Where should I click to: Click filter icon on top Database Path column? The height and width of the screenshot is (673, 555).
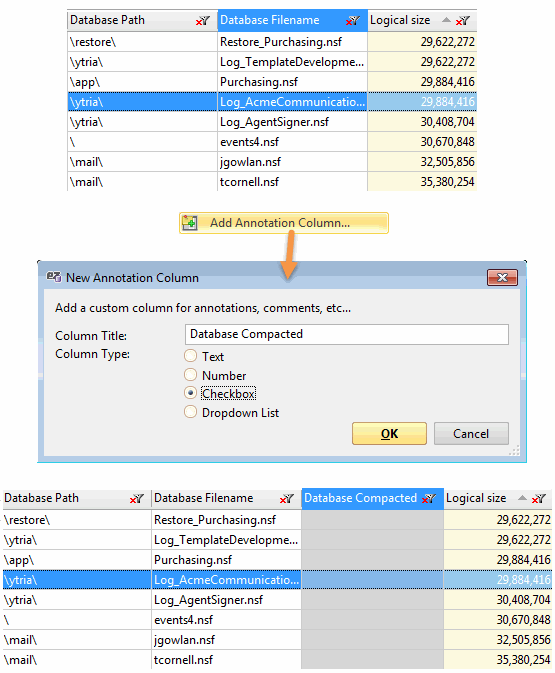click(203, 20)
